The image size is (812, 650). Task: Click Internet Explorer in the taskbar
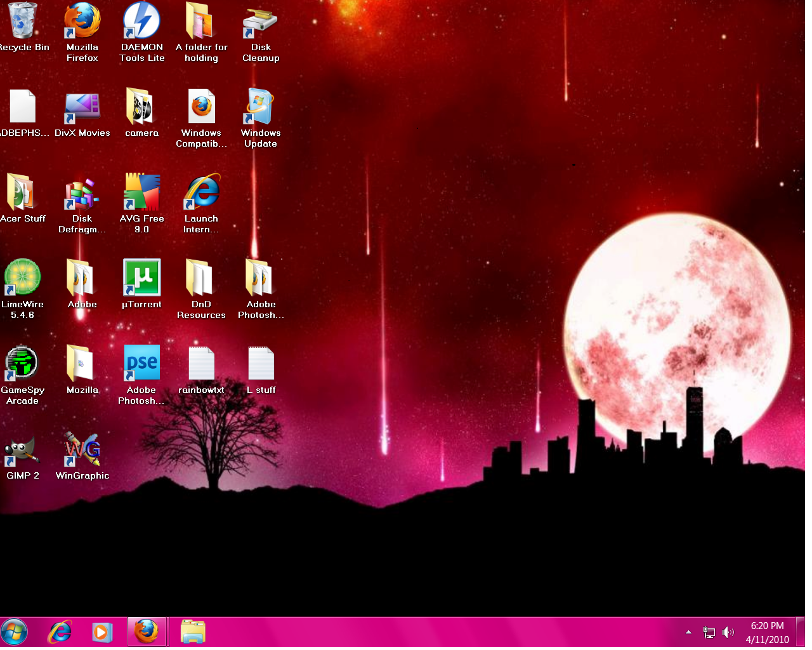point(60,632)
